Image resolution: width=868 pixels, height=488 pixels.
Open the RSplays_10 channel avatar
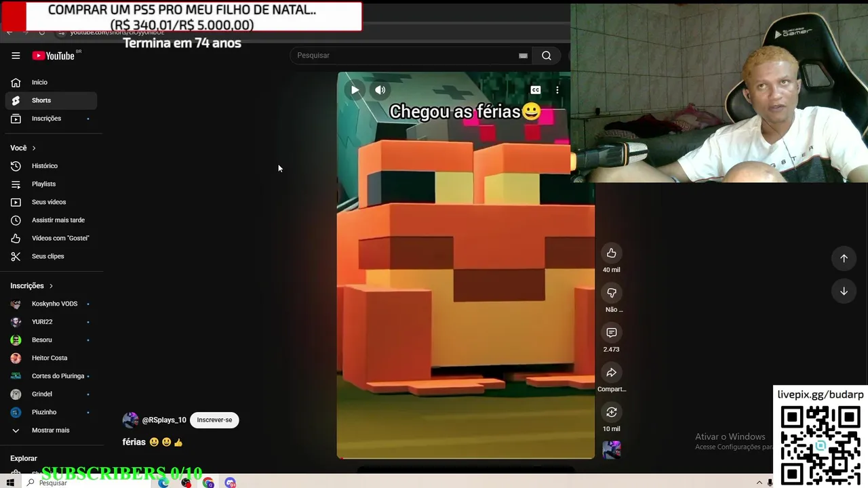pos(130,420)
